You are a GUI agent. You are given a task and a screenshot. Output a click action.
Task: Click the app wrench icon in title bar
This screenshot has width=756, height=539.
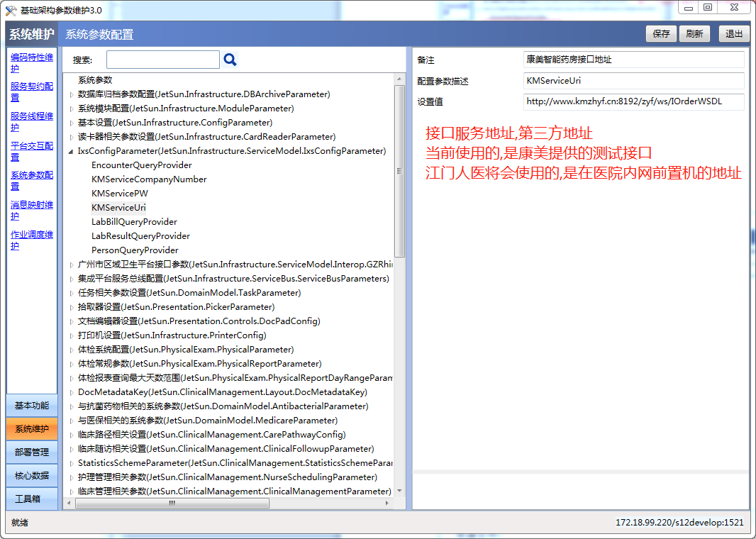point(11,10)
